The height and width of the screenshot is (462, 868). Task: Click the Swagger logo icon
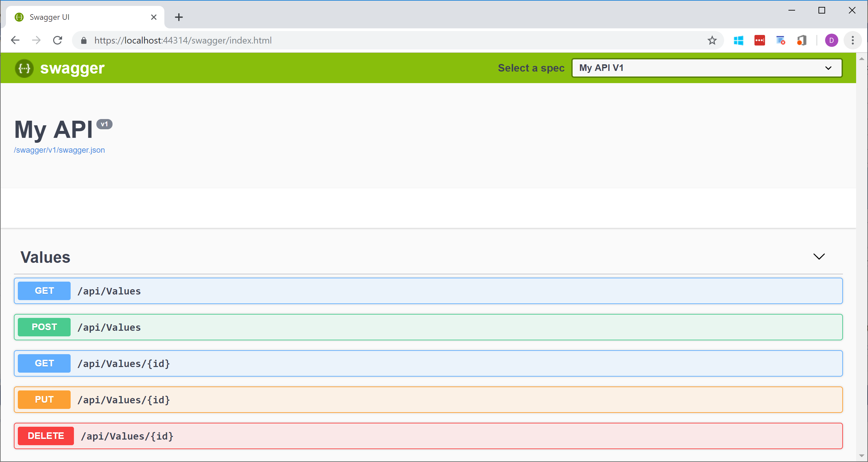click(x=24, y=68)
